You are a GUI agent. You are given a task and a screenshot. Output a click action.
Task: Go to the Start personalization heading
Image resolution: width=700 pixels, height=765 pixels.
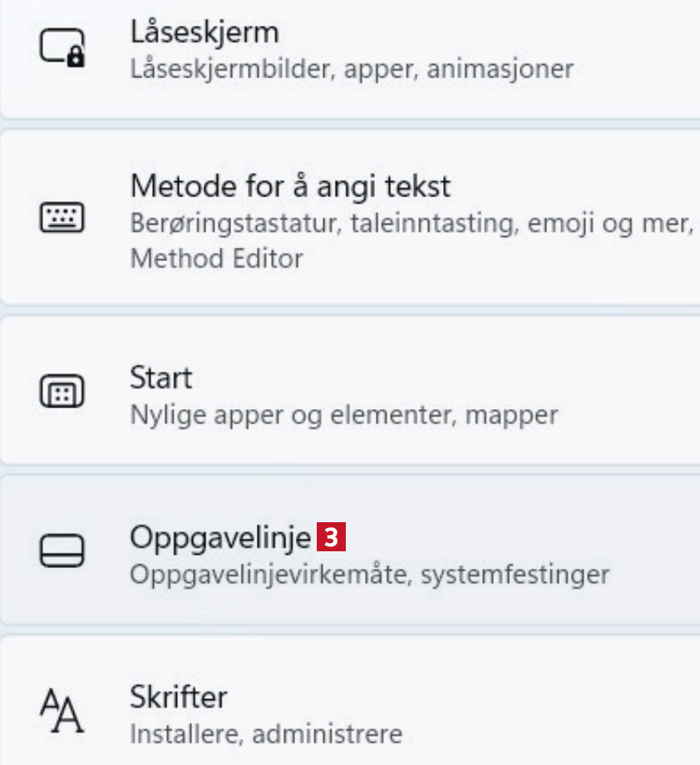click(x=160, y=378)
